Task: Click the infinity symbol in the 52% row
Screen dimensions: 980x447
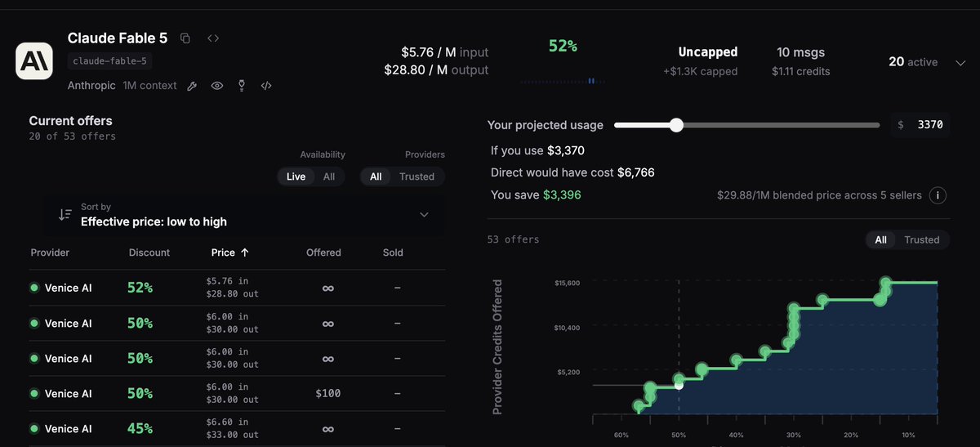Action: (327, 288)
